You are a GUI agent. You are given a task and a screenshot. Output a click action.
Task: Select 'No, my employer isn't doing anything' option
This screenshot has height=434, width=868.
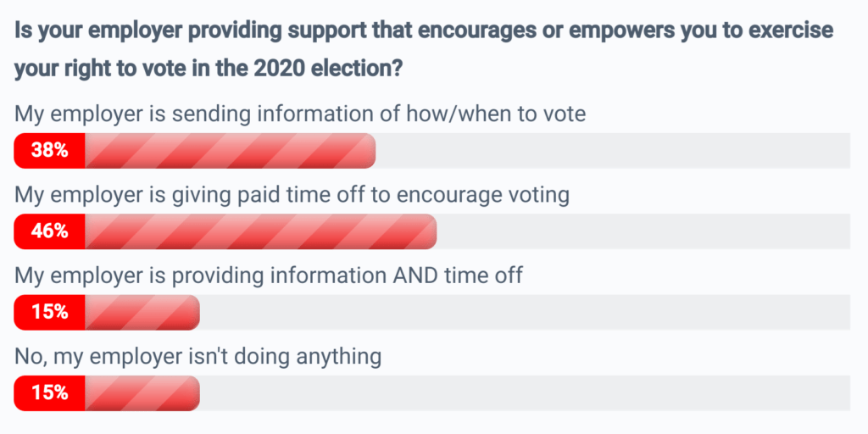coord(198,357)
